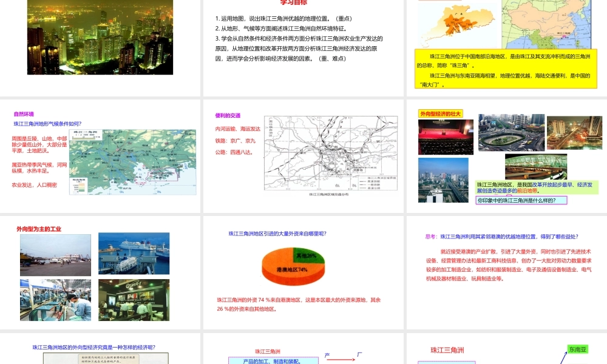This screenshot has width=607, height=364.
Task: Select the red text 属亚热带季风气候
Action: 39,168
